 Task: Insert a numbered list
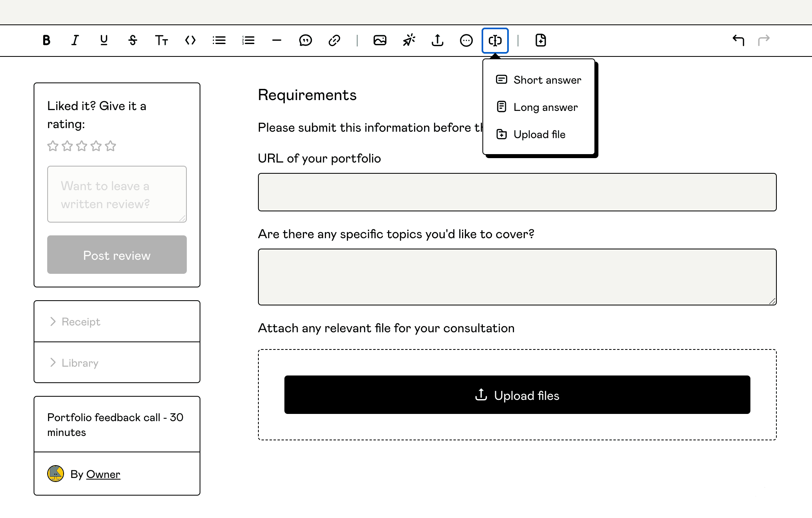(x=248, y=40)
